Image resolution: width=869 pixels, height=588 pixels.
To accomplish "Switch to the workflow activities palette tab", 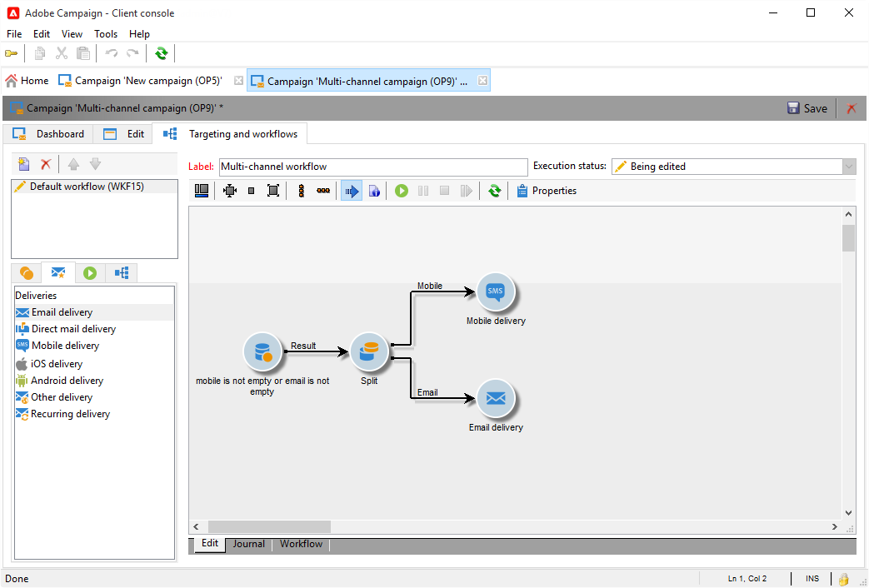I will [x=122, y=272].
